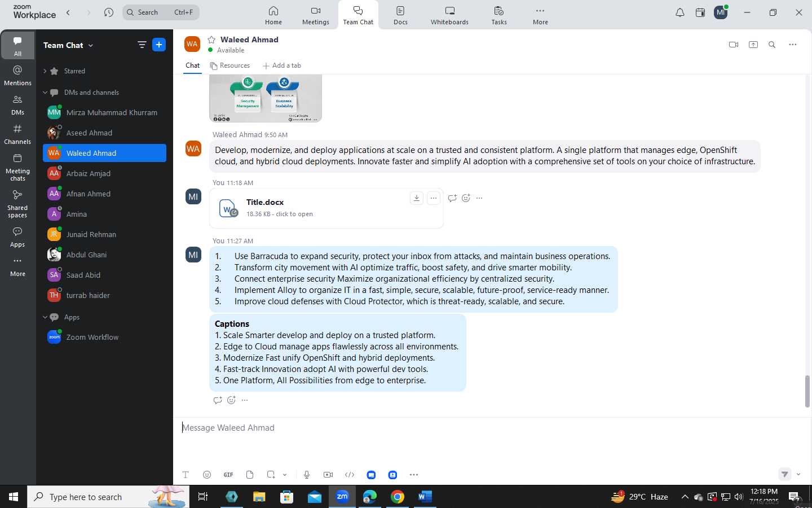
Task: Open Meeting chats in the sidebar
Action: (17, 167)
